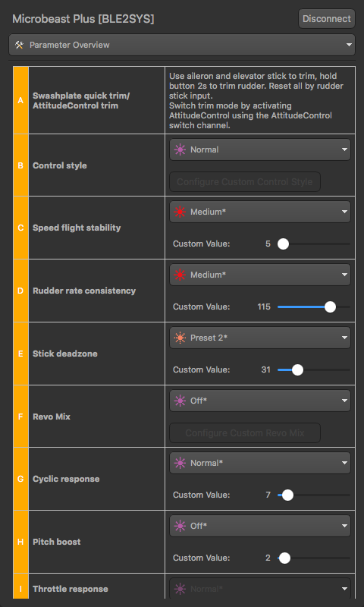
Task: Click the Disconnect button
Action: tap(327, 18)
